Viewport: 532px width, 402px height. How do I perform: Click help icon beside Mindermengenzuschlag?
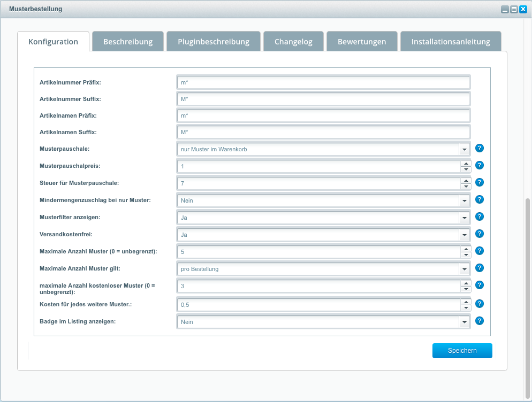coord(480,199)
